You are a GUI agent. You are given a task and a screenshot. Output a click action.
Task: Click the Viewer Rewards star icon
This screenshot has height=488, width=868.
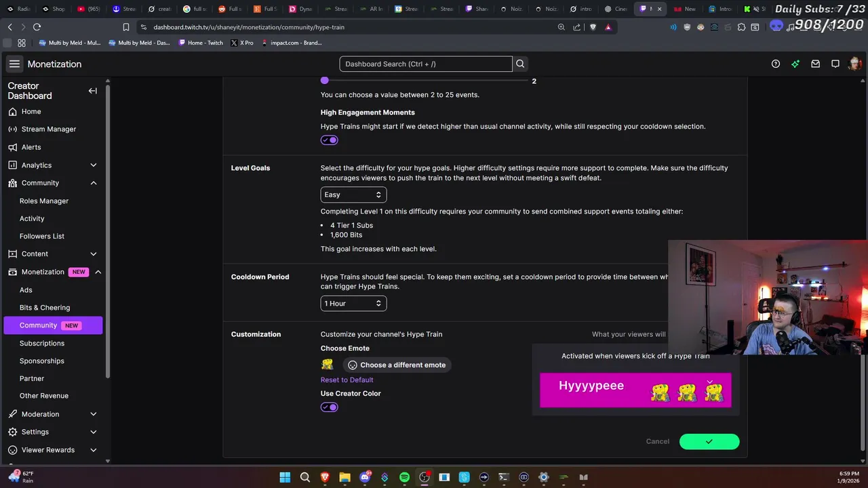(x=12, y=449)
